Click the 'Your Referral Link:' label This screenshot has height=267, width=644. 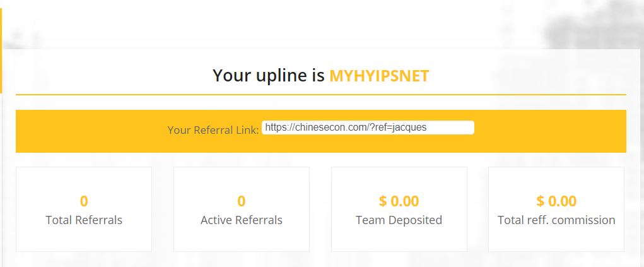(x=213, y=130)
